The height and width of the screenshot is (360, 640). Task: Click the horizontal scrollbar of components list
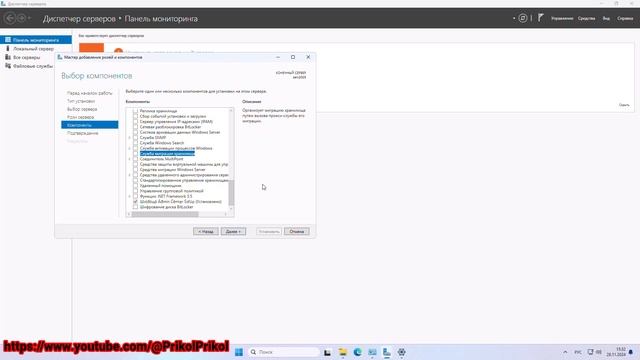[x=165, y=214]
